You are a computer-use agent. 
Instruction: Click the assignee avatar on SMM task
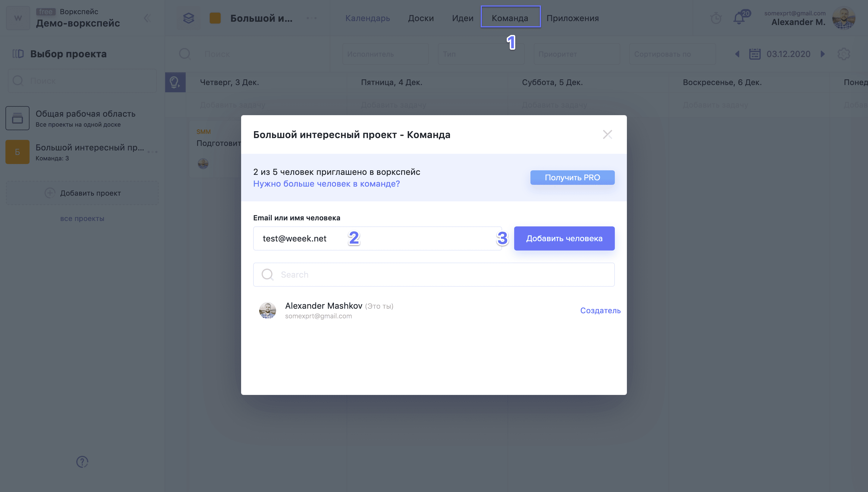(203, 164)
